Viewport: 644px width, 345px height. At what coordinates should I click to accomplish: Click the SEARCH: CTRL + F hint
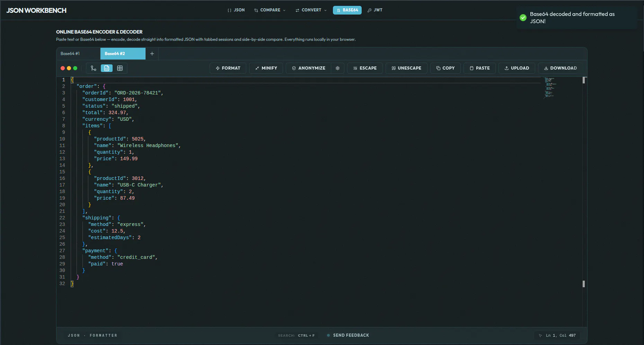pyautogui.click(x=297, y=335)
